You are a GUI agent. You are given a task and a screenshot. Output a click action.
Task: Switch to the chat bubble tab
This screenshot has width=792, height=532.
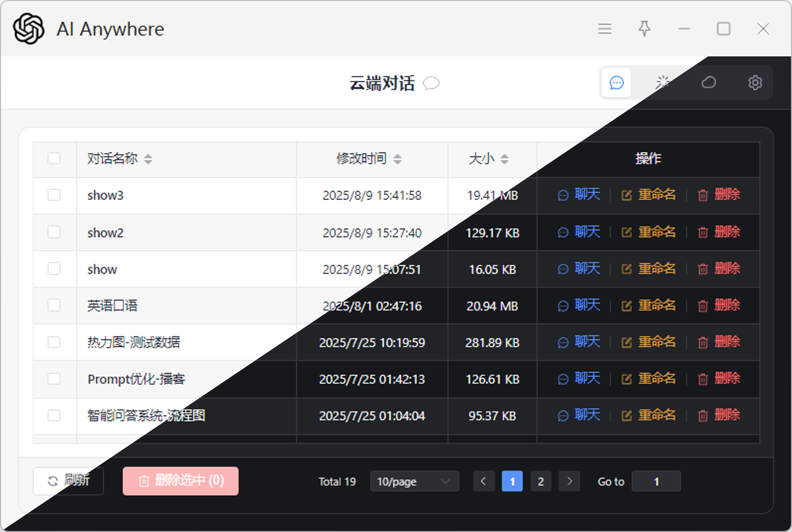pos(616,83)
